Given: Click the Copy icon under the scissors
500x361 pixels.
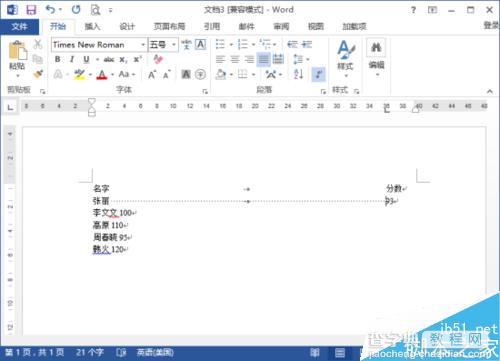Looking at the screenshot, I should coord(38,59).
